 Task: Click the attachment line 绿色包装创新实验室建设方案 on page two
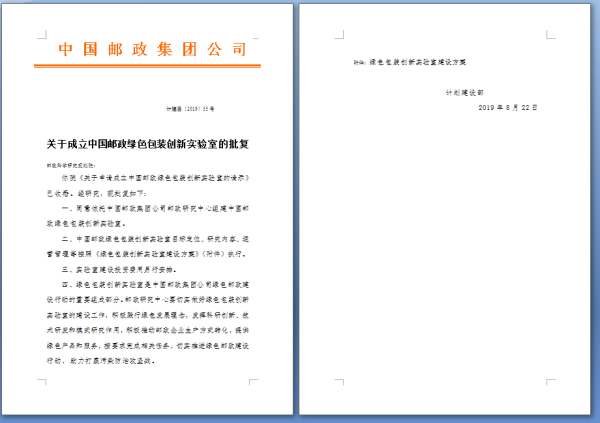coord(410,62)
